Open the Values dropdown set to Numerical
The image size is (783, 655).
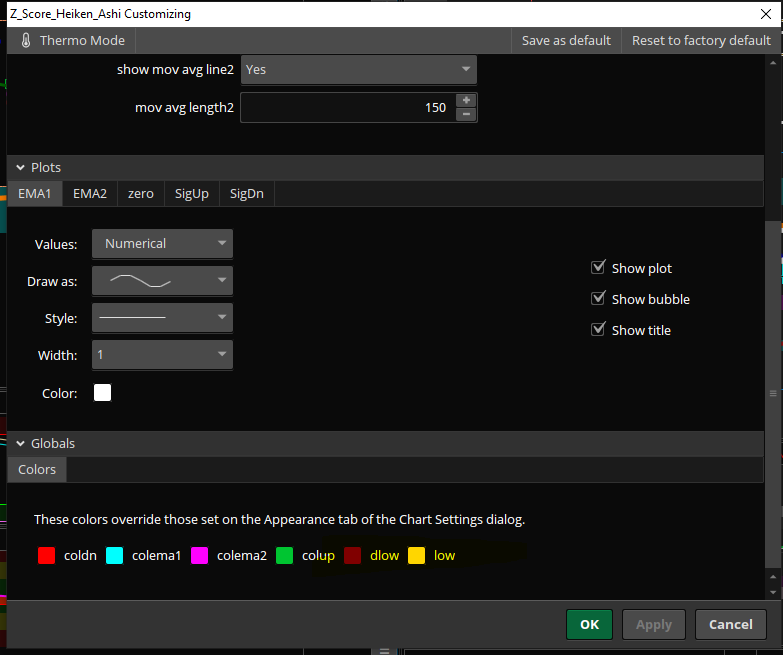tap(162, 243)
